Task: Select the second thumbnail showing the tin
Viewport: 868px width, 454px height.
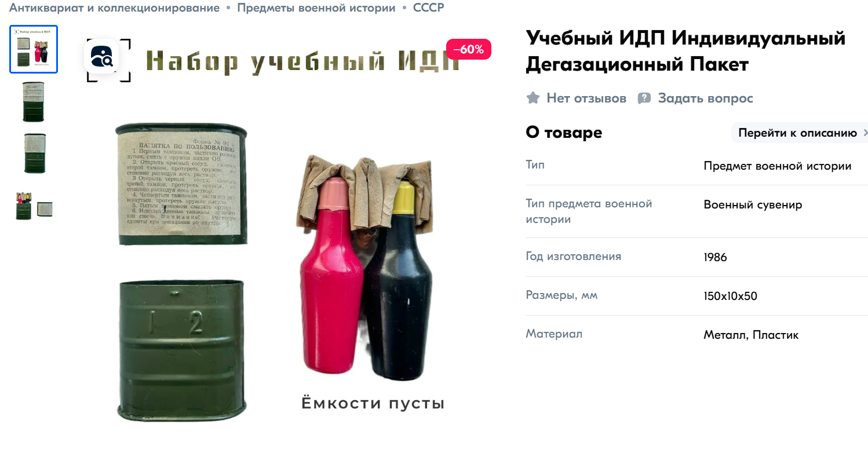Action: point(34,101)
